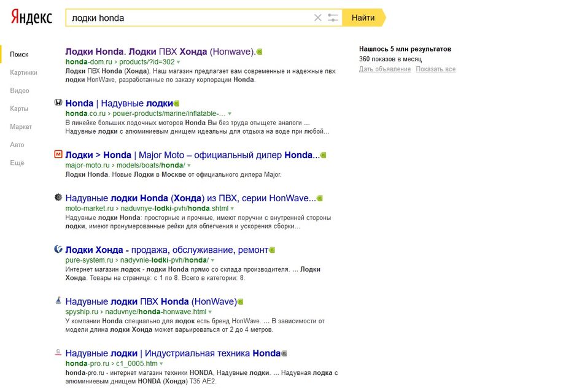This screenshot has height=392, width=574.
Task: Open the Major Moto official dealer result
Action: coord(193,155)
